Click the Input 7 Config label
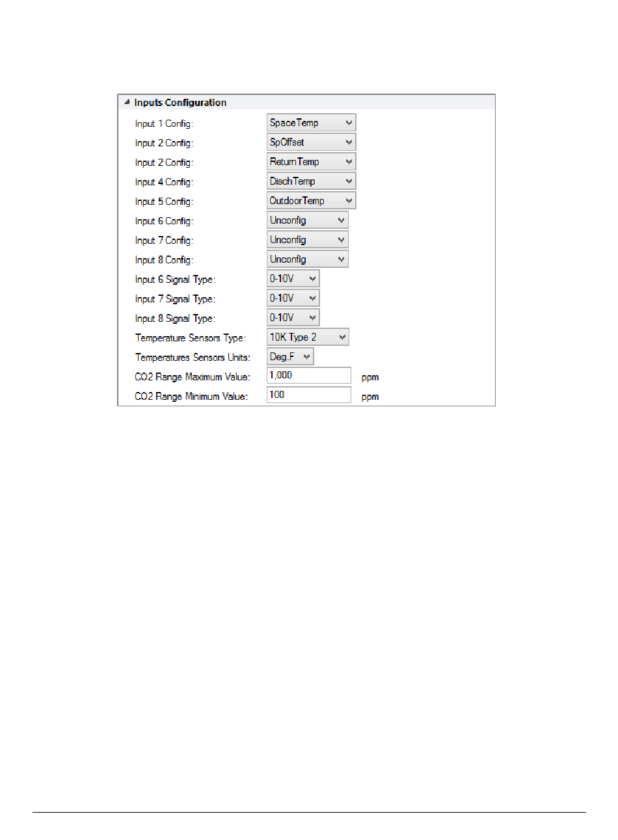 [x=164, y=241]
